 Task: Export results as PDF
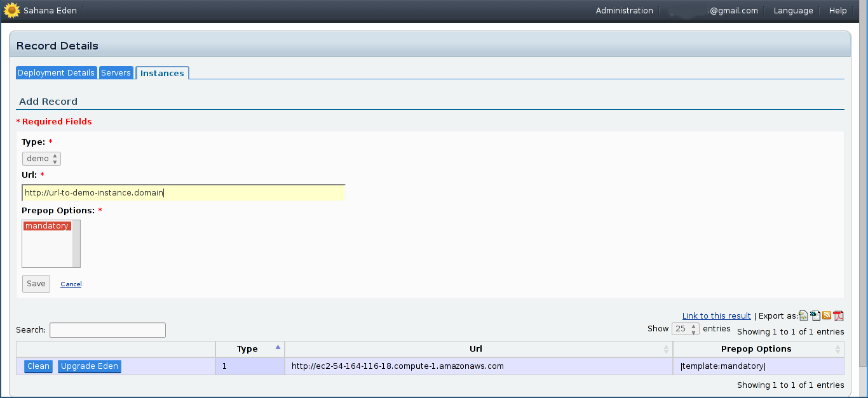pos(838,315)
